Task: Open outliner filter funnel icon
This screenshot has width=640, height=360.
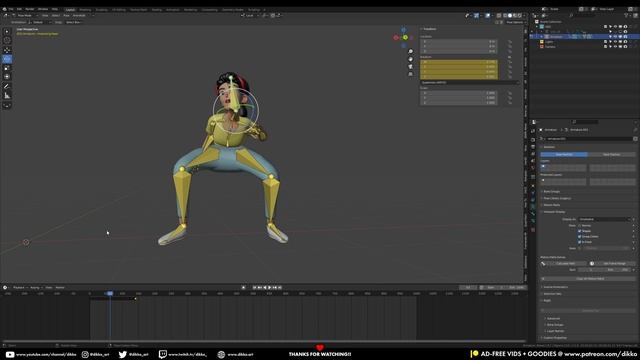Action: 626,16
